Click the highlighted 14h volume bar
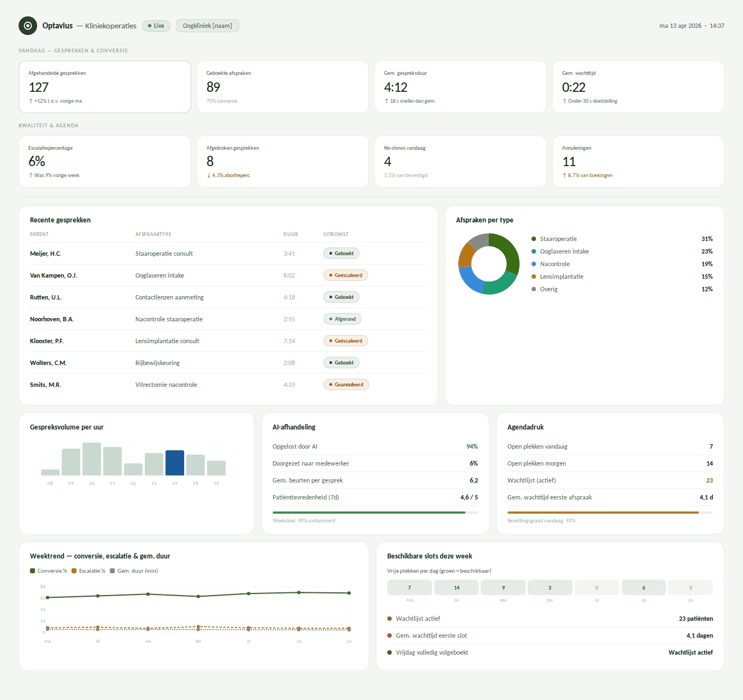743x700 pixels. tap(175, 463)
